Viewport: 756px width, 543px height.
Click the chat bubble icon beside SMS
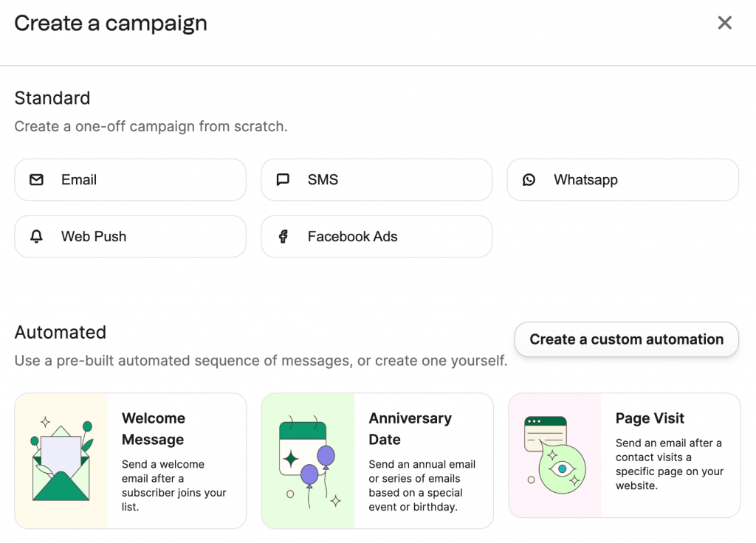pos(282,179)
